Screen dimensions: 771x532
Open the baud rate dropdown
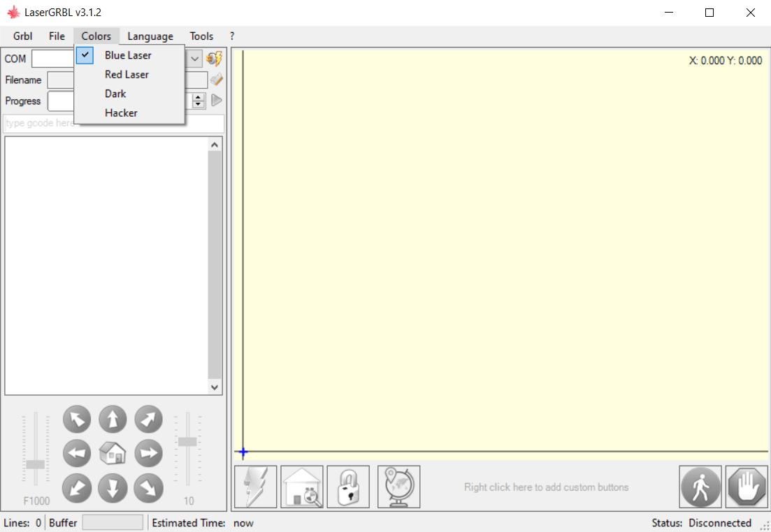(x=194, y=59)
